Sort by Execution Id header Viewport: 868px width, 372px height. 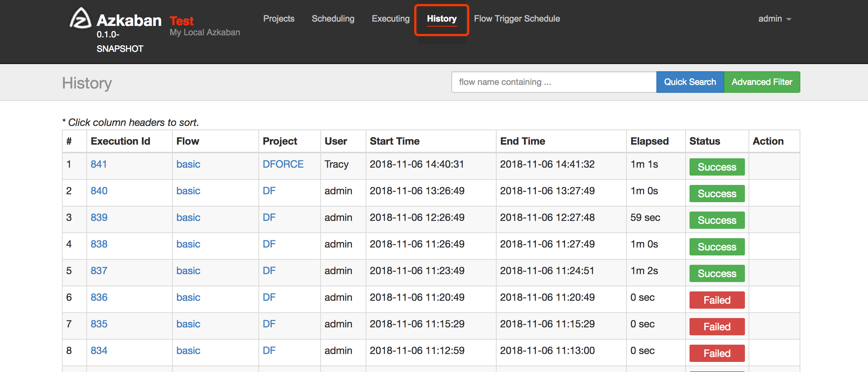(x=120, y=141)
